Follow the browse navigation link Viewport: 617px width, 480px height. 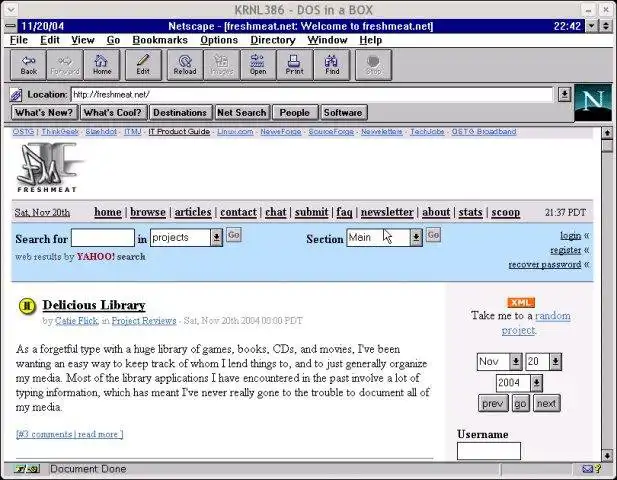148,212
